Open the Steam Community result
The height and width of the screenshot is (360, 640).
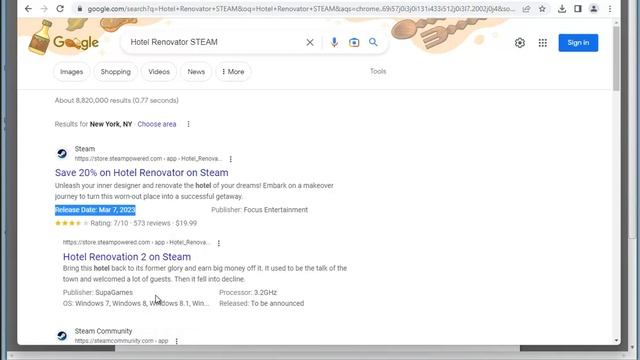coord(103,331)
